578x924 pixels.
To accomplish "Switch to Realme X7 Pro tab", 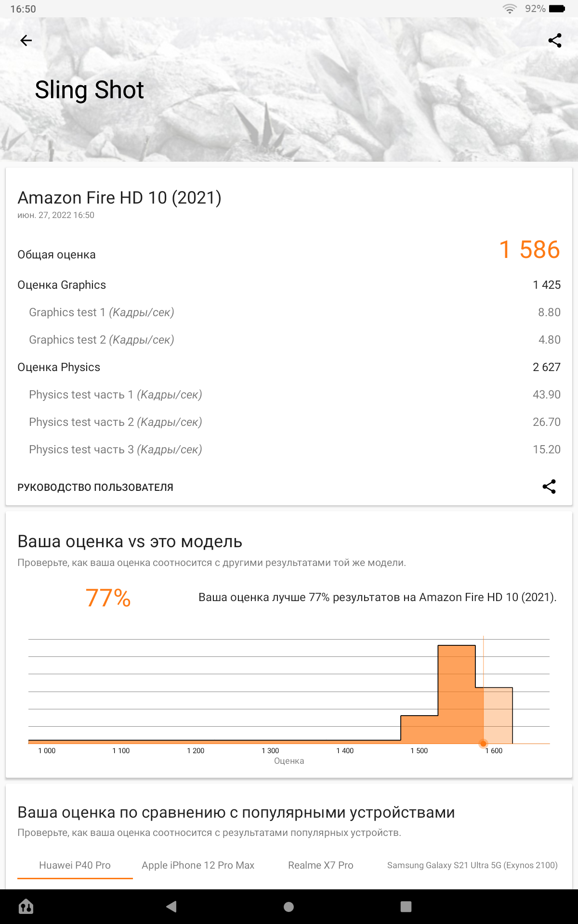I will point(321,865).
